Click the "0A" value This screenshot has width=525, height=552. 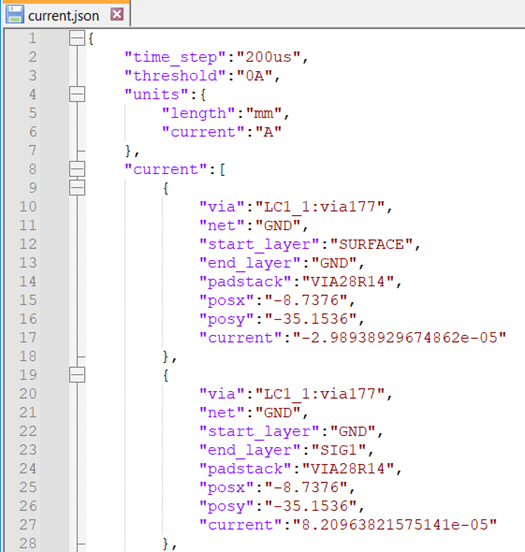tap(254, 76)
